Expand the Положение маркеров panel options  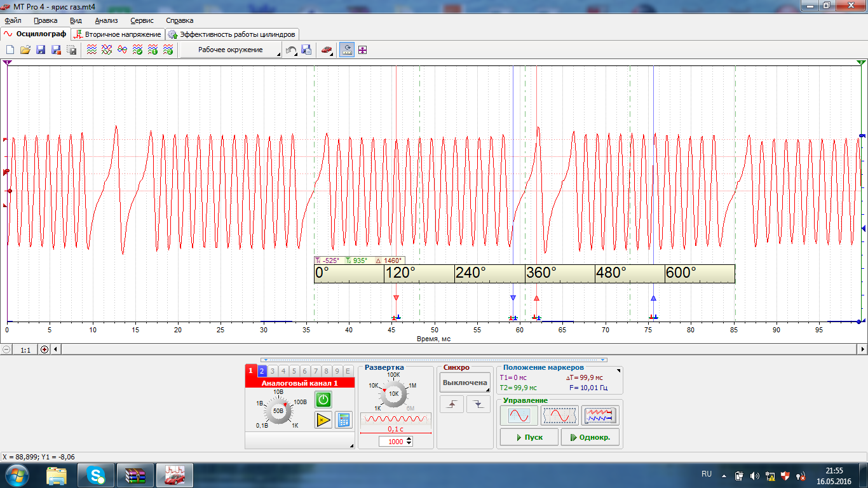click(619, 370)
